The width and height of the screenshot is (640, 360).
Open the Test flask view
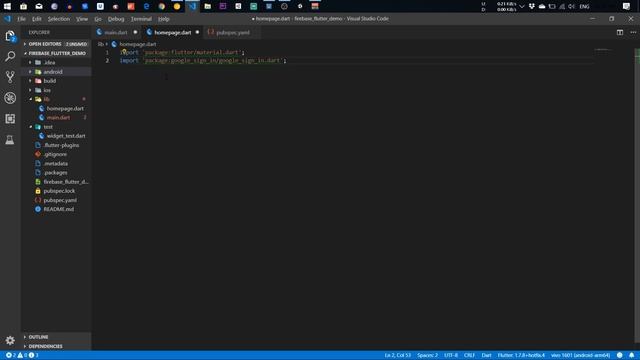(10, 140)
